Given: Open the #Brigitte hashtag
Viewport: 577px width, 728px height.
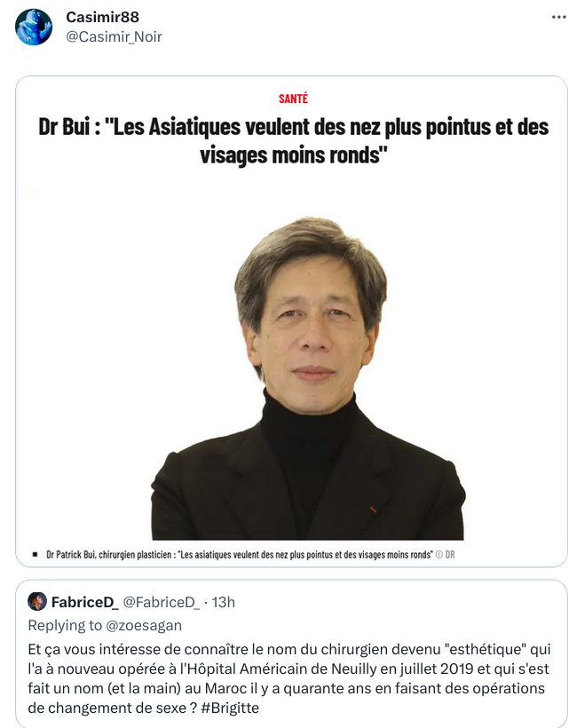Looking at the screenshot, I should (230, 708).
